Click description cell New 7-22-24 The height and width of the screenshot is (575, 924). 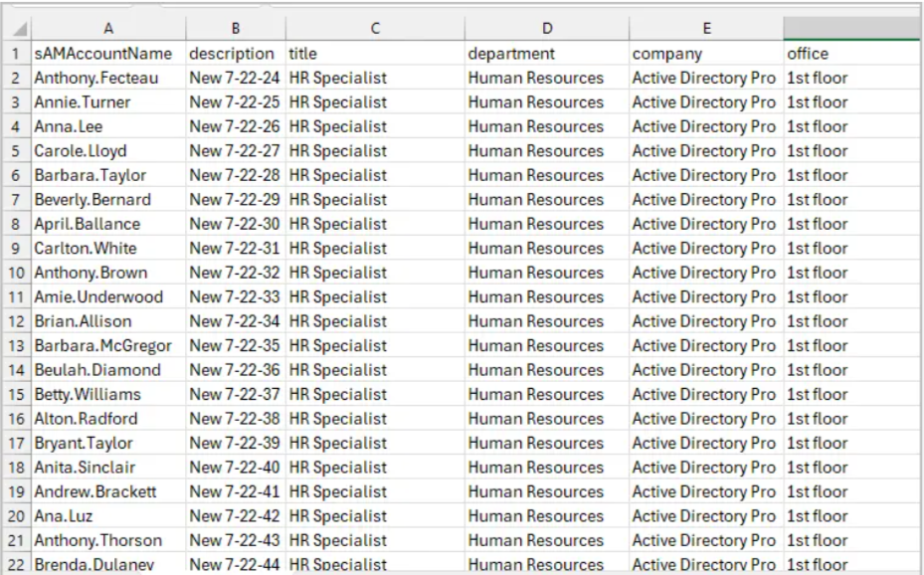236,78
